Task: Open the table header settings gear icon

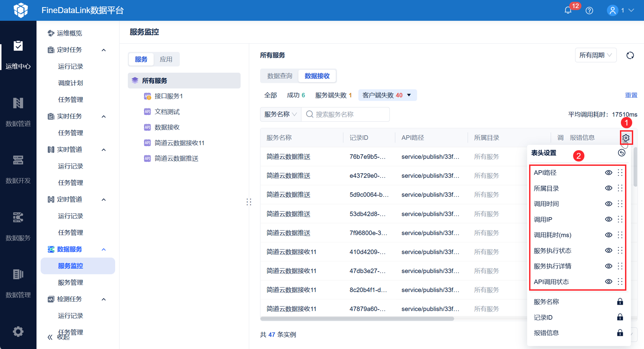Action: point(626,138)
